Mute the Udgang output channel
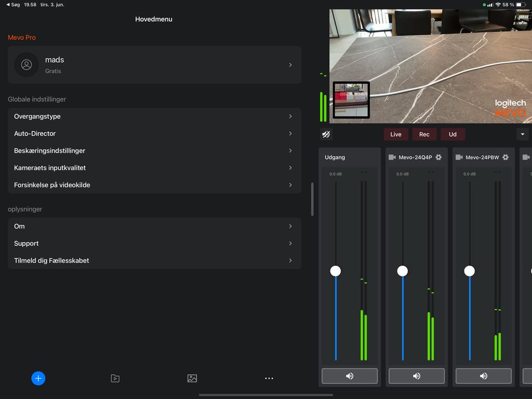This screenshot has width=532, height=399. tap(350, 376)
